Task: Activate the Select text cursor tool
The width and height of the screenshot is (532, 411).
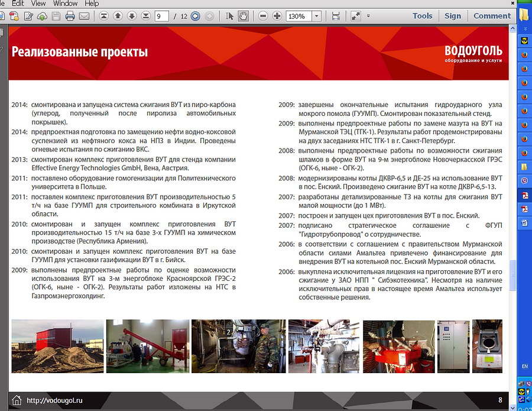Action: [x=229, y=16]
